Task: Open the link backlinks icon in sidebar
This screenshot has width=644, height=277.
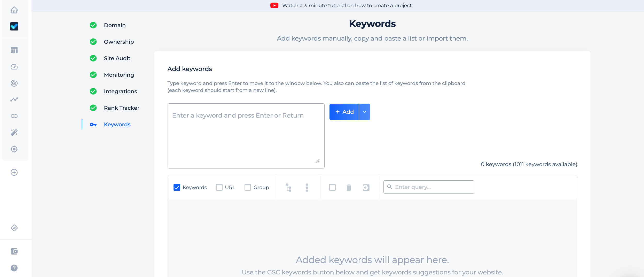Action: (14, 116)
